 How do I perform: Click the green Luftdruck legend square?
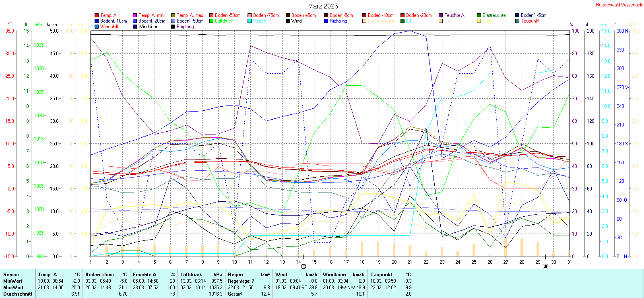pos(211,21)
